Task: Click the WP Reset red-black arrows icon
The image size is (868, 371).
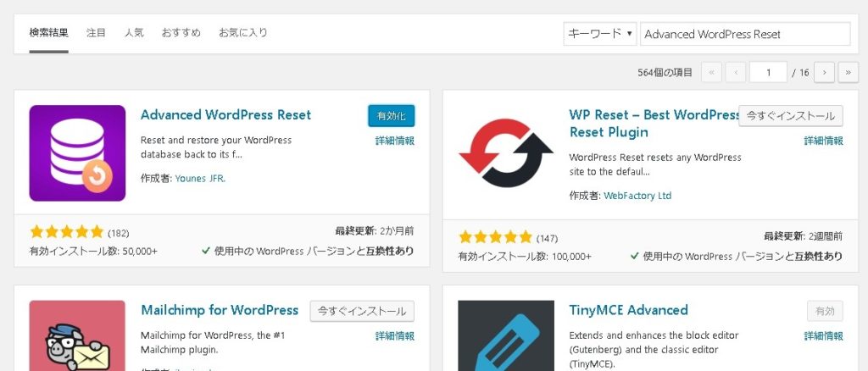Action: (506, 153)
